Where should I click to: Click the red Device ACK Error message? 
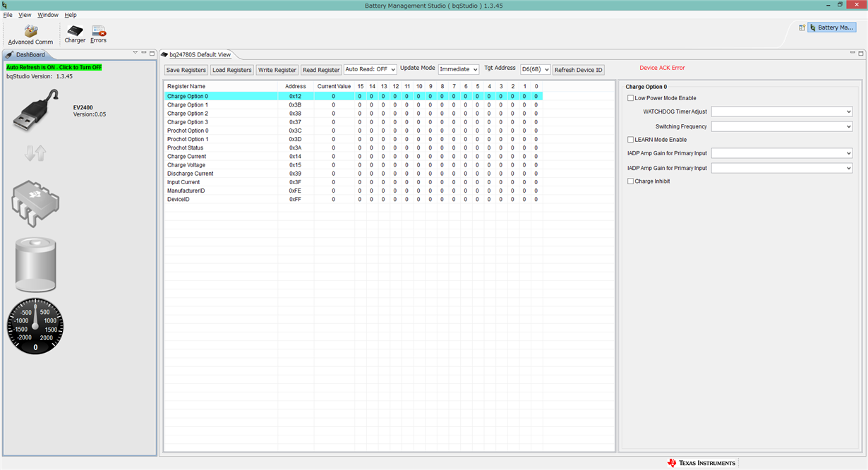(662, 68)
